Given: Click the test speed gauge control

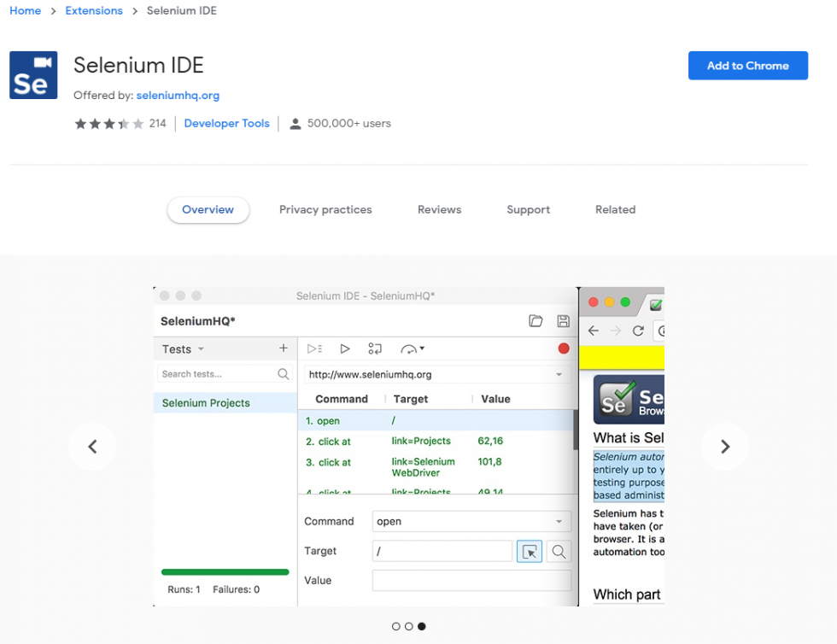Looking at the screenshot, I should pyautogui.click(x=413, y=348).
